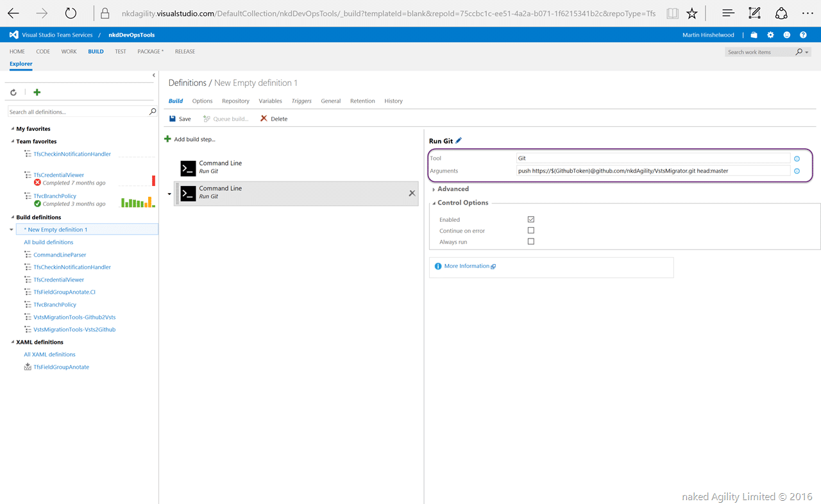Refresh the browser page
The width and height of the screenshot is (821, 504).
[71, 13]
